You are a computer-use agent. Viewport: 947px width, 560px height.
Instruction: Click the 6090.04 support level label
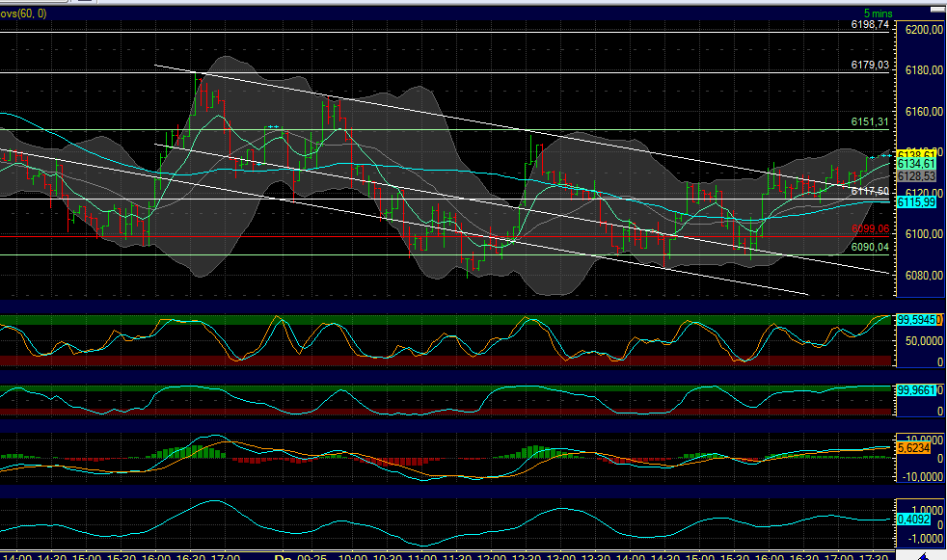[871, 246]
